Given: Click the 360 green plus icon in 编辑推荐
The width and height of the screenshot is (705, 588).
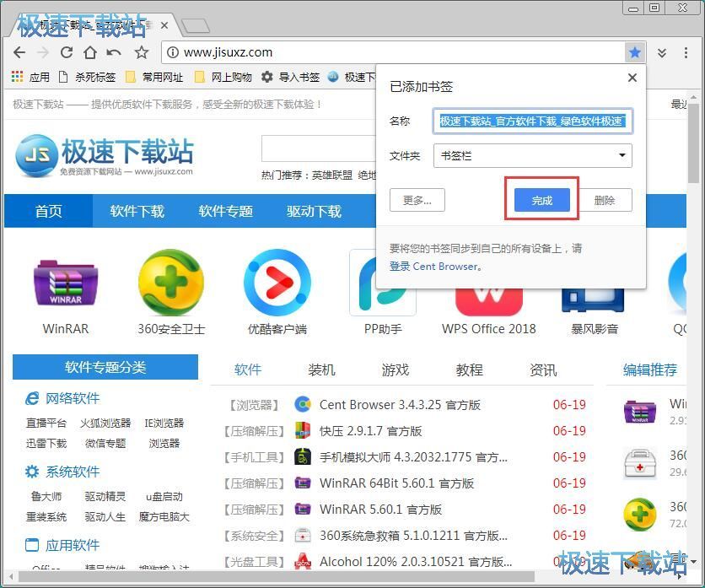Looking at the screenshot, I should (x=640, y=515).
